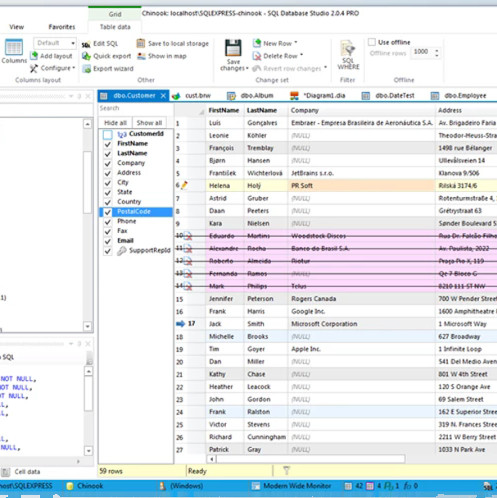
Task: Click the Hide all button
Action: pos(115,123)
